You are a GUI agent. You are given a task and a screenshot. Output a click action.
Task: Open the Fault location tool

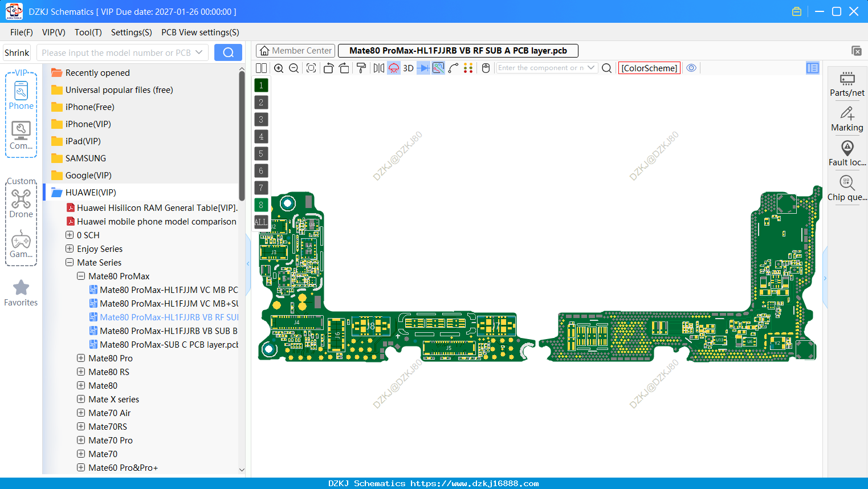847,153
